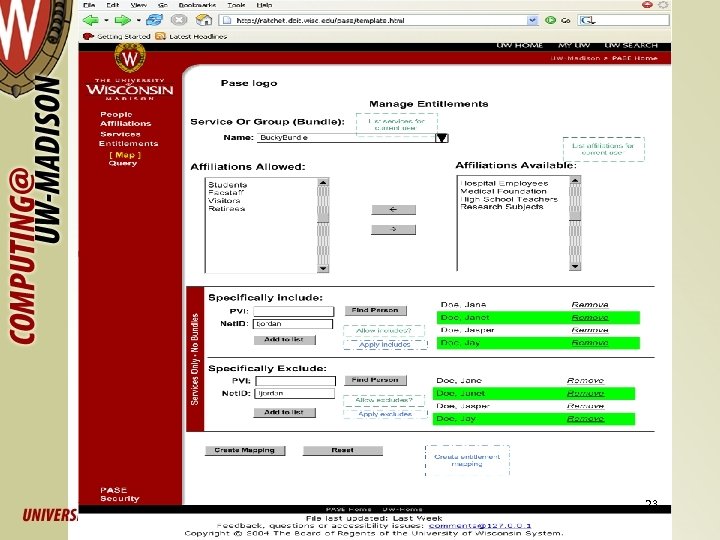Remove Doe, Jay from include list

coord(590,343)
